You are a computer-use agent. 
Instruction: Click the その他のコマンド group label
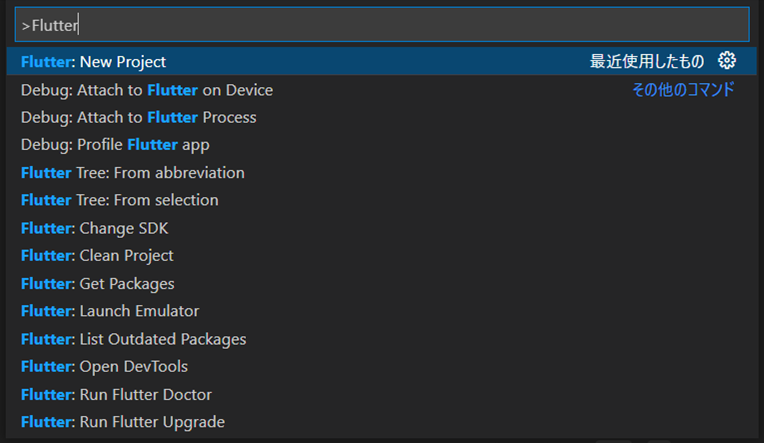683,90
